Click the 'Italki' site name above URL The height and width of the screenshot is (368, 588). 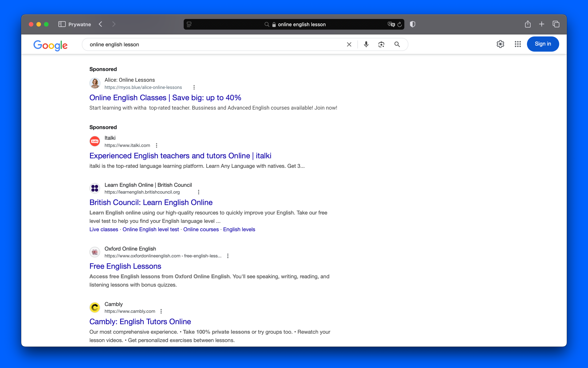110,138
